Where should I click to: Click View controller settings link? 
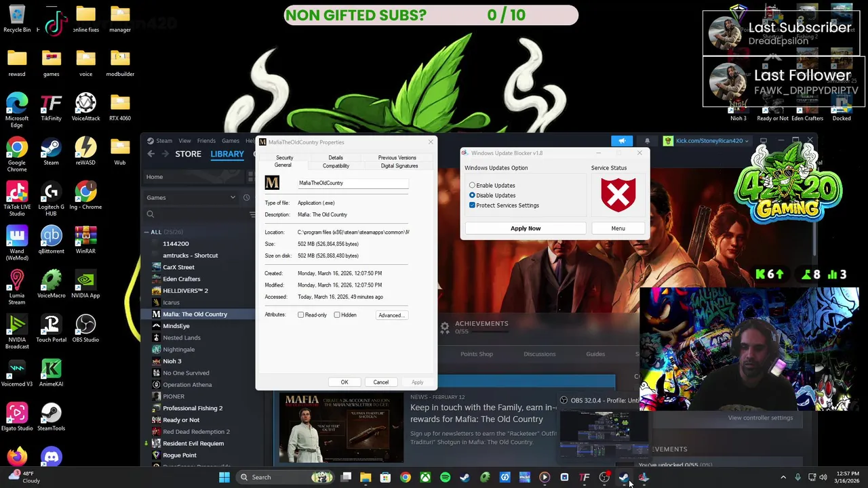pyautogui.click(x=760, y=418)
